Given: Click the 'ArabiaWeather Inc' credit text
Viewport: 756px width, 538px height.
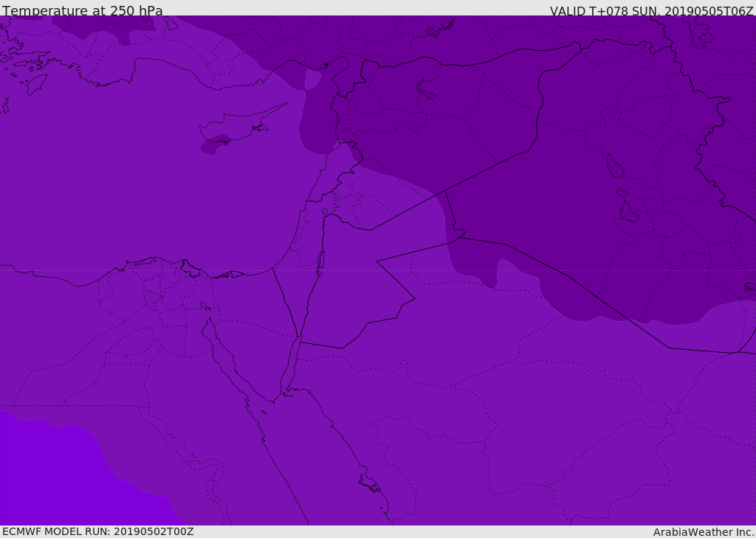Looking at the screenshot, I should tap(704, 532).
